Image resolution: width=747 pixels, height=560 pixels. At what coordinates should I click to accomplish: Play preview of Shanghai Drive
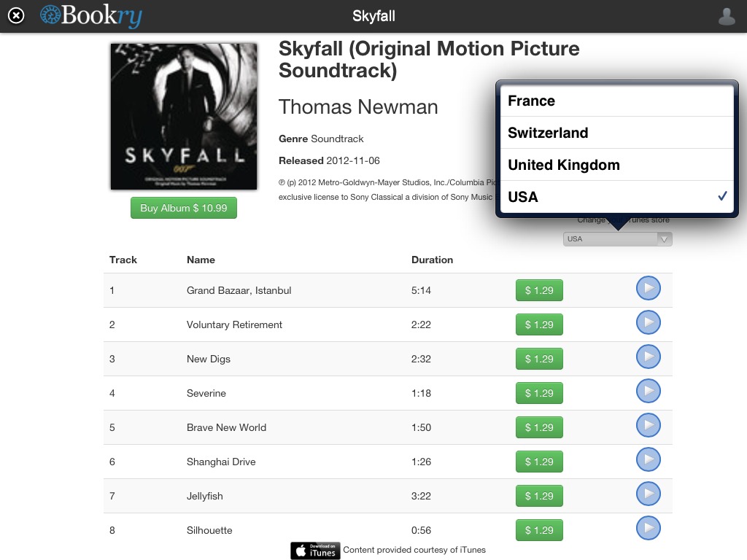(648, 459)
